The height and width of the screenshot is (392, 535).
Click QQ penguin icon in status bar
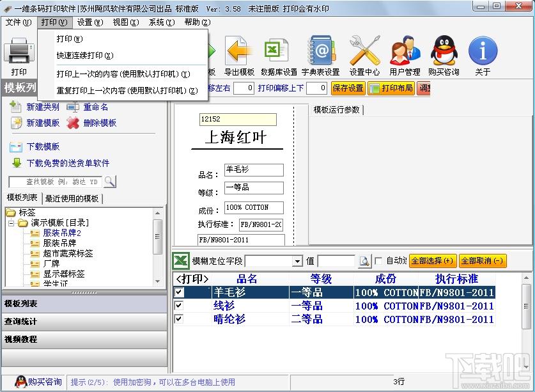(21, 382)
